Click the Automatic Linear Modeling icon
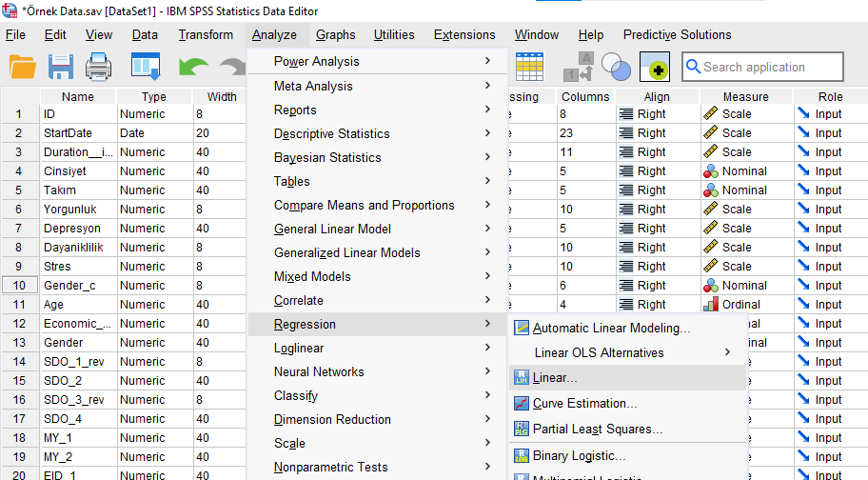Image resolution: width=868 pixels, height=480 pixels. (x=522, y=328)
